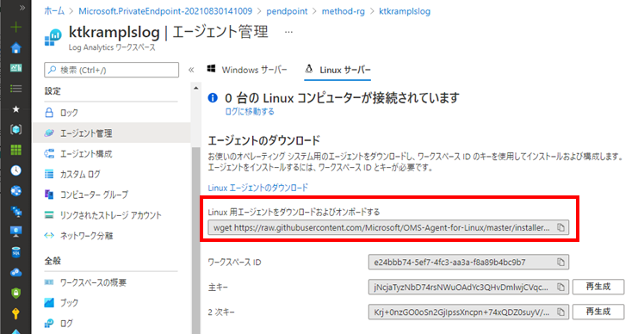Copy the wget command to clipboard
Screen dimensions: 644x334
click(x=560, y=227)
